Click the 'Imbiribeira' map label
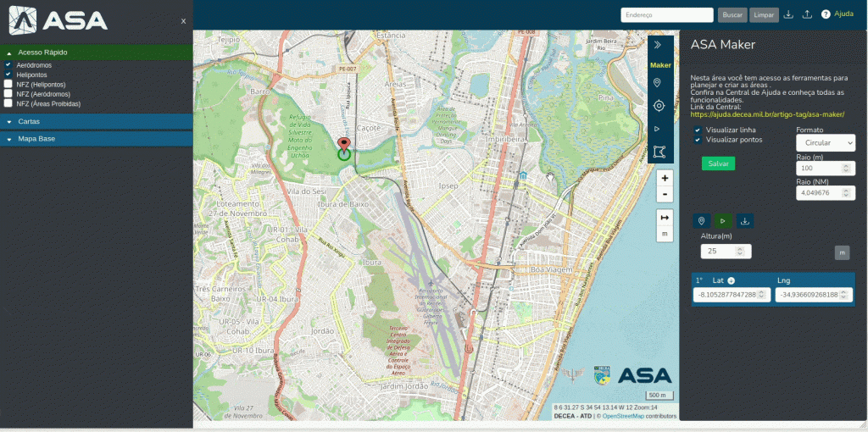The image size is (868, 432). pyautogui.click(x=505, y=140)
